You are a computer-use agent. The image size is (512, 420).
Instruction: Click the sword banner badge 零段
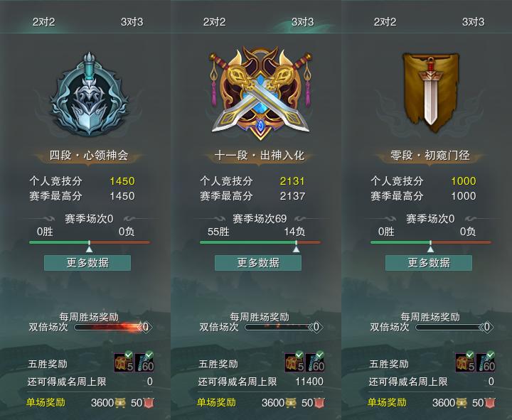point(430,92)
